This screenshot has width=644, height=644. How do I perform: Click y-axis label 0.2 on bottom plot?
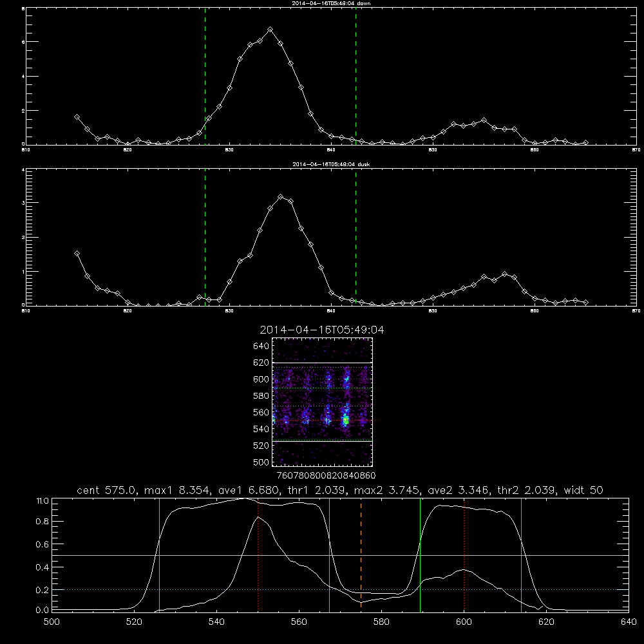[43, 590]
